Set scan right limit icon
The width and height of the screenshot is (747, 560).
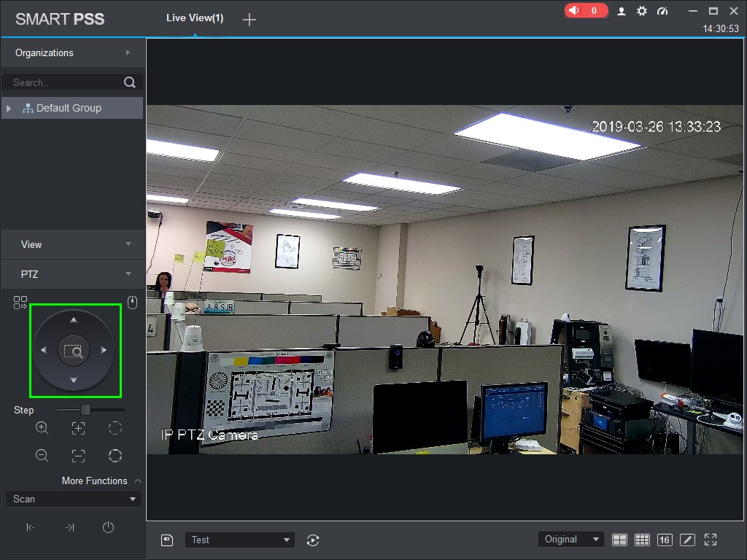69,527
